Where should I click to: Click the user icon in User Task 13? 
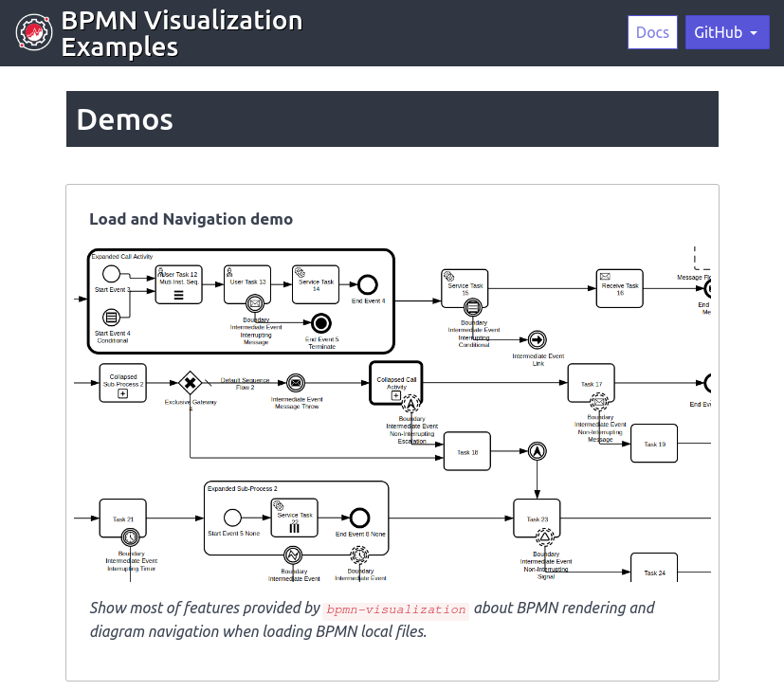point(229,272)
